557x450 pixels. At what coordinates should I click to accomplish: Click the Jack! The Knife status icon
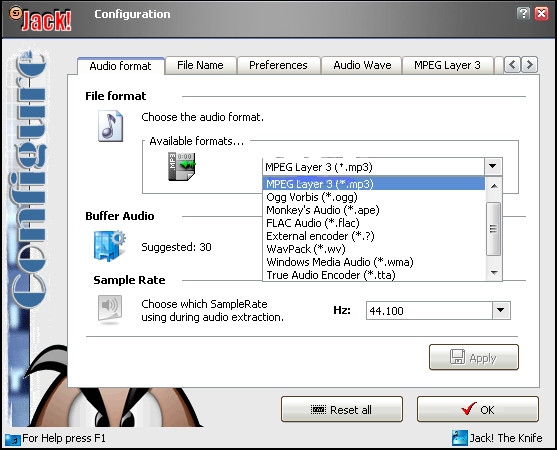pos(459,438)
